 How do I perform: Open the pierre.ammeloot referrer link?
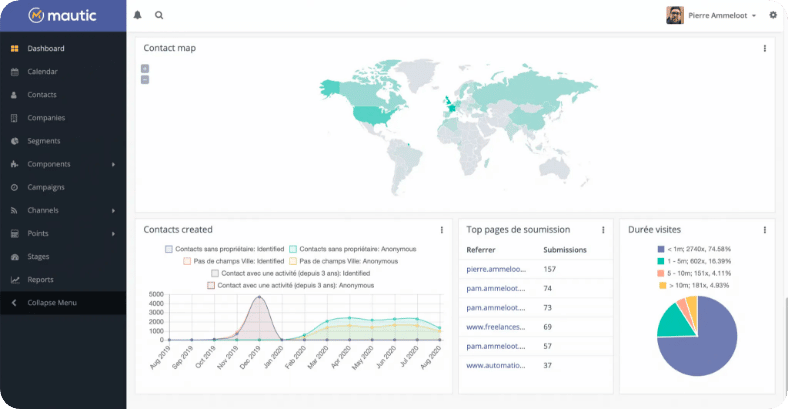[495, 269]
